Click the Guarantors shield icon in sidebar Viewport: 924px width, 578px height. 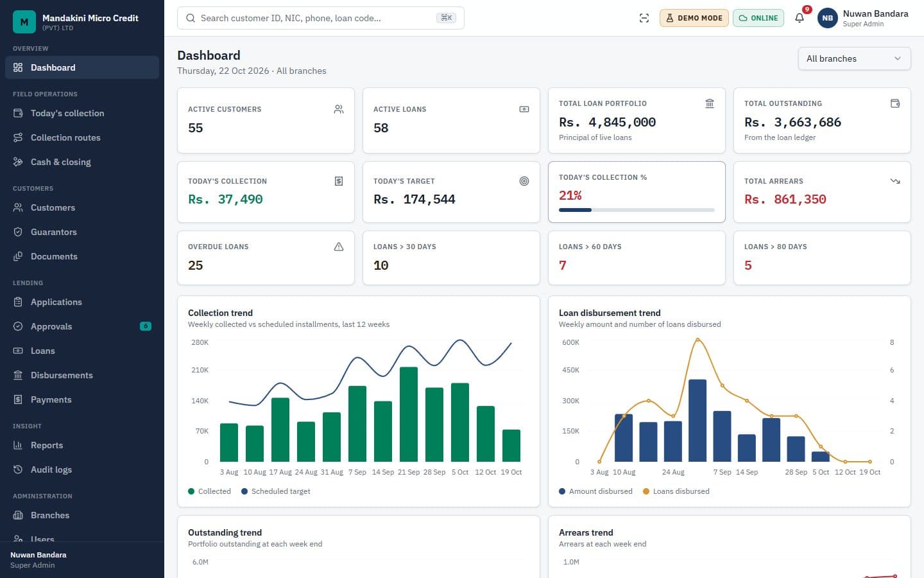(18, 232)
